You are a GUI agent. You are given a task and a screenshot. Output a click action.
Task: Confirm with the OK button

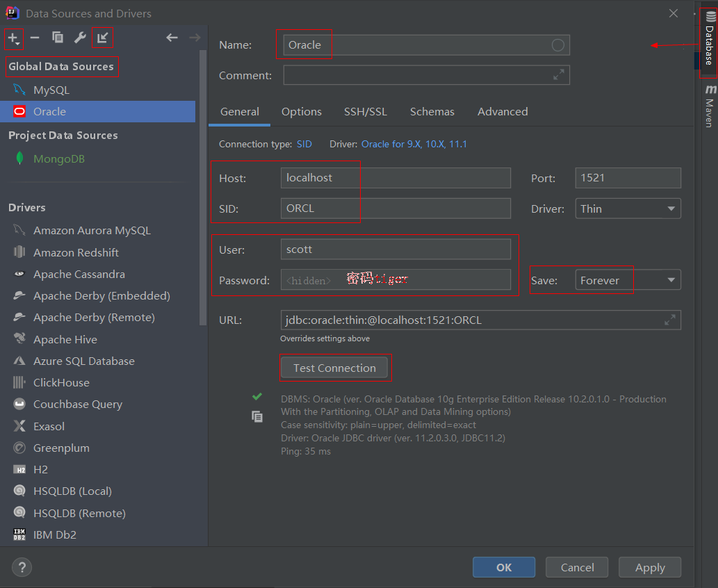(504, 567)
